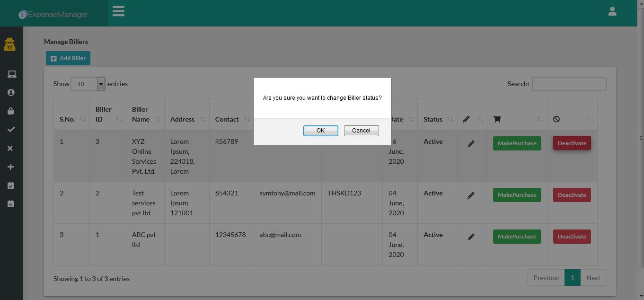Click the X sidebar icon
This screenshot has width=644, height=300.
pyautogui.click(x=11, y=148)
